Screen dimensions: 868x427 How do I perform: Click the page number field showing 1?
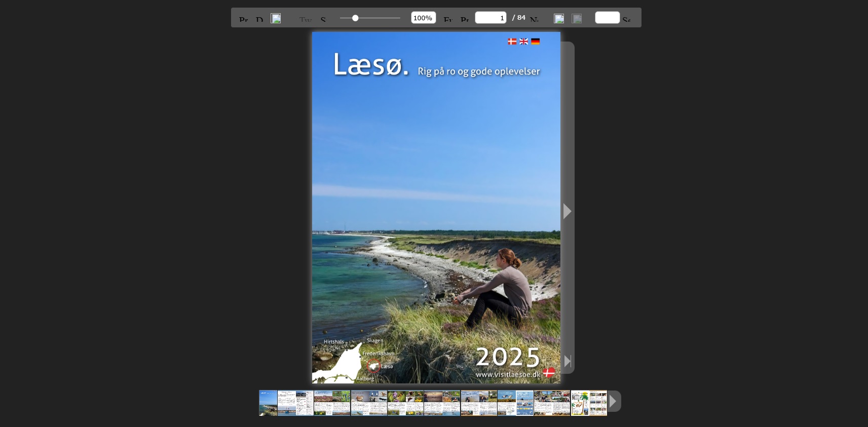point(490,18)
